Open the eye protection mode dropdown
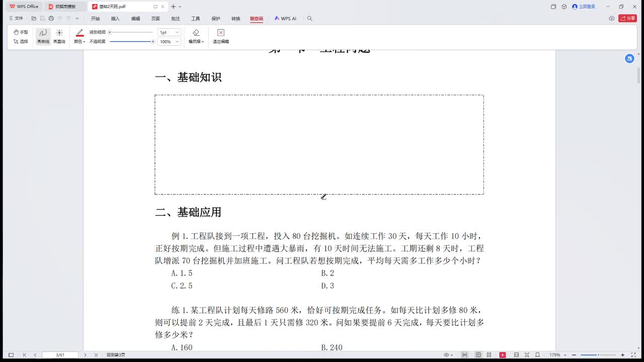This screenshot has width=644, height=362. point(447,355)
